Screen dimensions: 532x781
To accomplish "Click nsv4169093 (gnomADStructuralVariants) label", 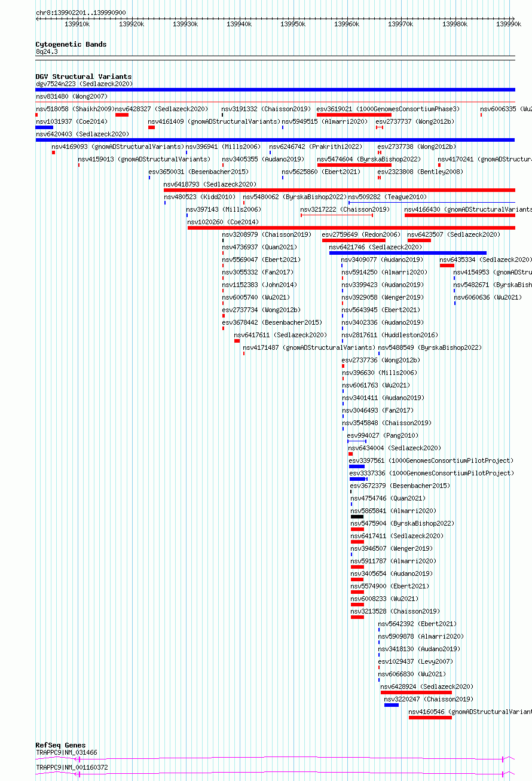I will point(118,147).
